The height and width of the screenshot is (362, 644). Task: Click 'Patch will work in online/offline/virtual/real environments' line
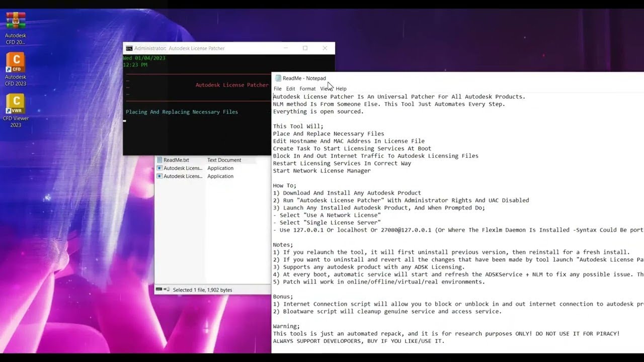[x=379, y=282]
